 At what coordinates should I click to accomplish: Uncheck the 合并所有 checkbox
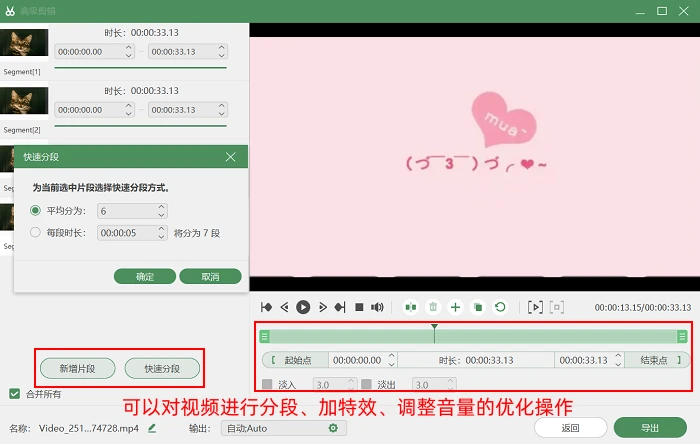click(14, 394)
